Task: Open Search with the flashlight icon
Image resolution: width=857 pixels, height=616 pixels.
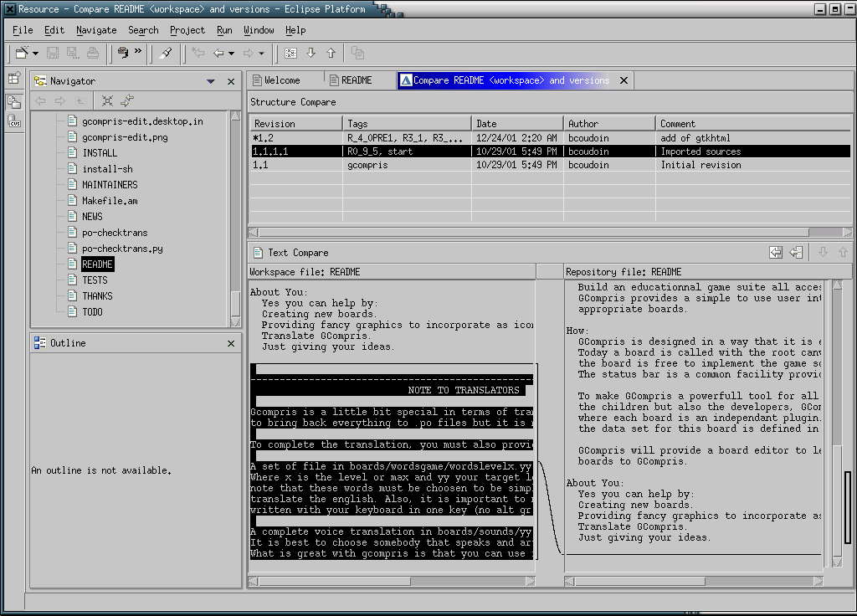Action: pyautogui.click(x=166, y=53)
